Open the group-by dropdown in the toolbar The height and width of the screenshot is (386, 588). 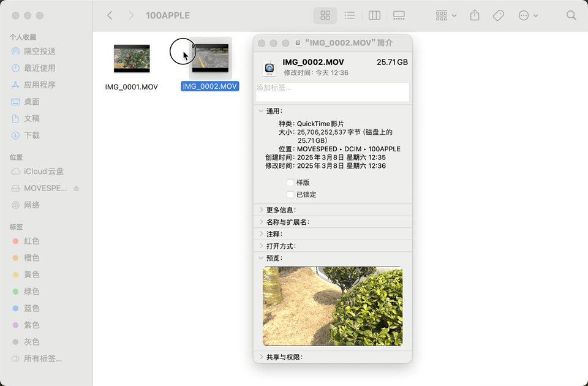pos(446,15)
